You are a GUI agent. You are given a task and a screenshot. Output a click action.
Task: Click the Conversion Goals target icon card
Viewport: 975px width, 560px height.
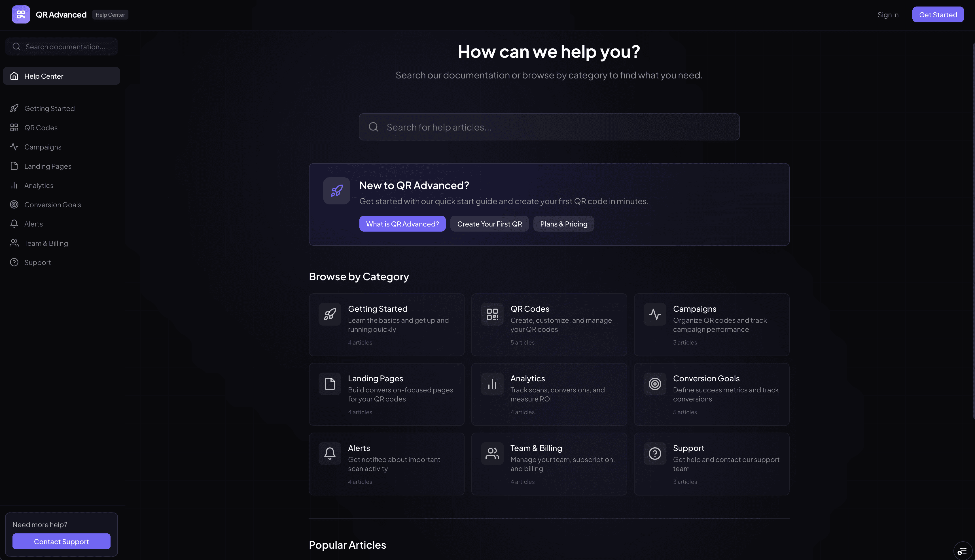pos(654,384)
